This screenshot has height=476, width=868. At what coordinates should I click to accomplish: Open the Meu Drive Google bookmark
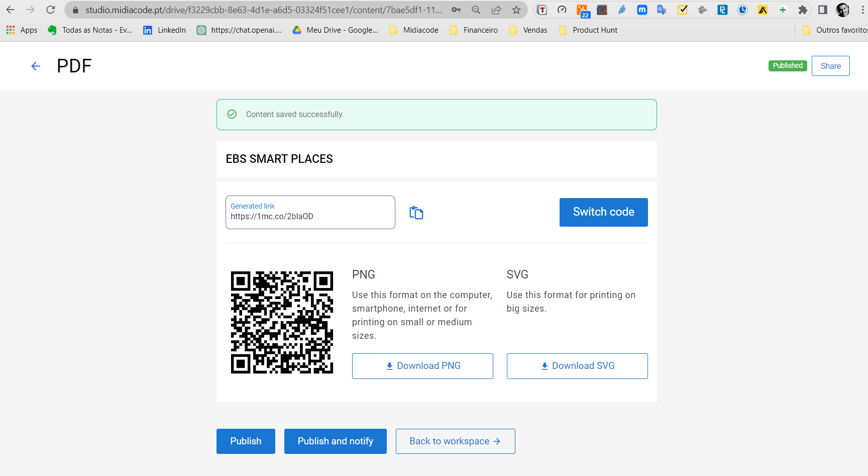point(335,30)
